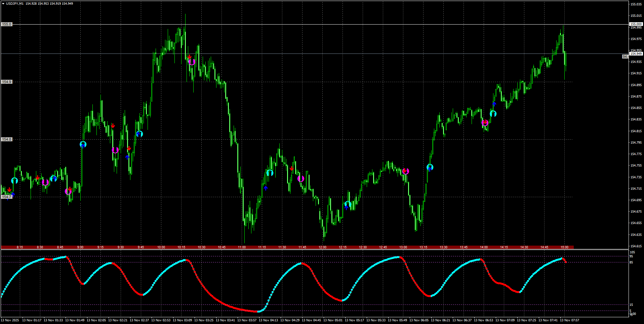The width and height of the screenshot is (644, 324).
Task: Click the 12:00 mark on red session bar
Action: tap(322, 247)
